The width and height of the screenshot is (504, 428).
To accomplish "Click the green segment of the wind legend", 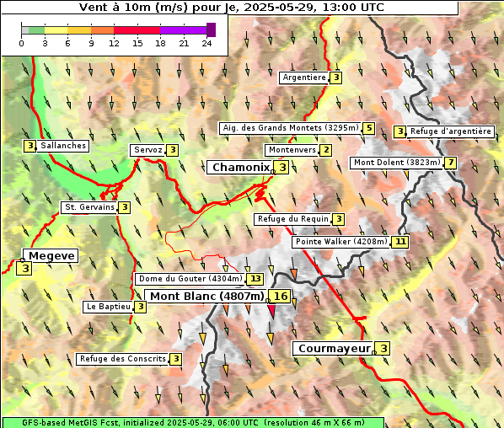I will 36,30.
